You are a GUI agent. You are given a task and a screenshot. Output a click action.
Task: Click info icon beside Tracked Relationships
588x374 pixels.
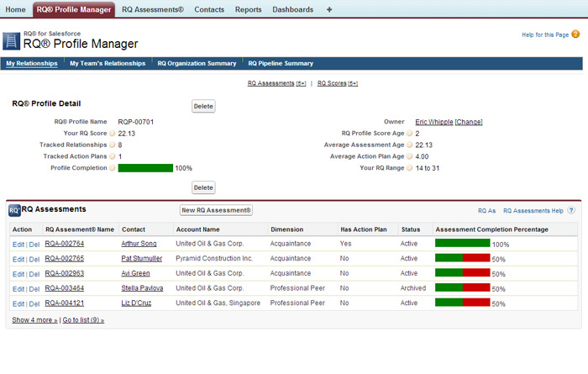pyautogui.click(x=112, y=145)
